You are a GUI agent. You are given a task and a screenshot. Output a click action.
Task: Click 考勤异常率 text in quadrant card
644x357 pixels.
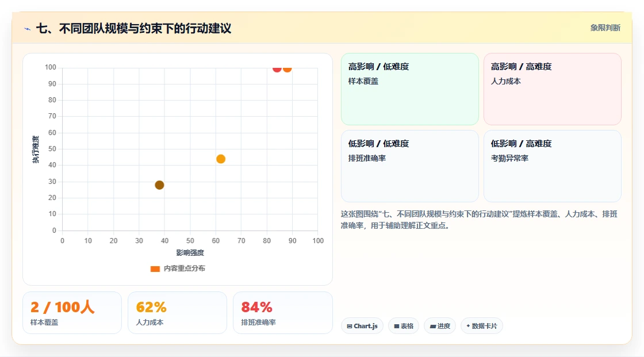[509, 158]
